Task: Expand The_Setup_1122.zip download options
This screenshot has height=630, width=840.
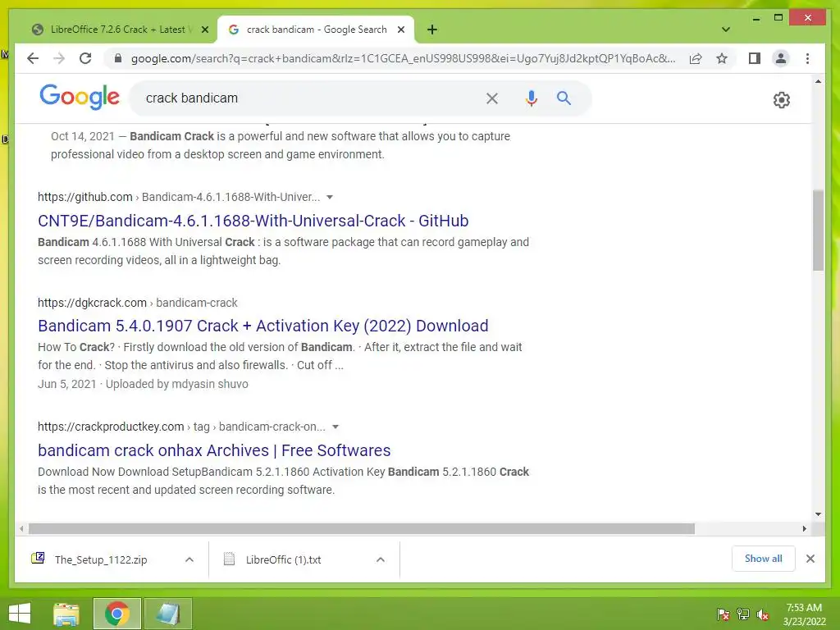Action: 189,559
